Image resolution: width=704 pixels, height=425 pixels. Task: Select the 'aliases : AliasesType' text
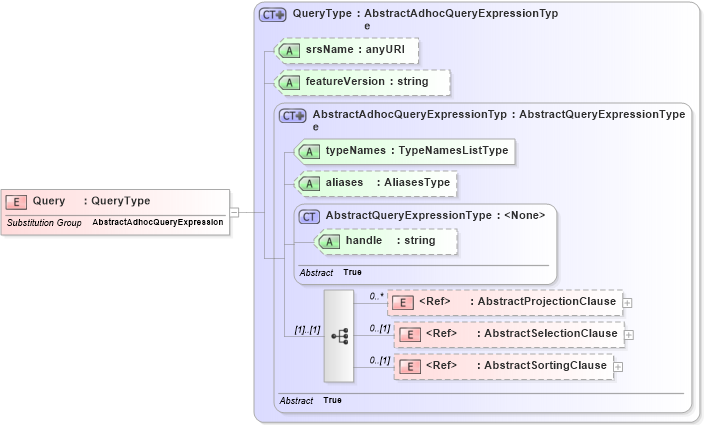coord(387,182)
